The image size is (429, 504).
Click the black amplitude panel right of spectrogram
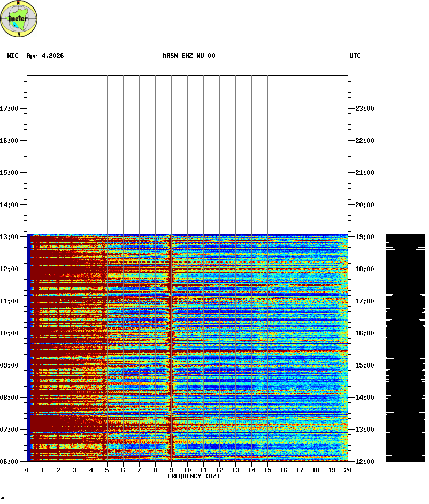[x=405, y=348]
